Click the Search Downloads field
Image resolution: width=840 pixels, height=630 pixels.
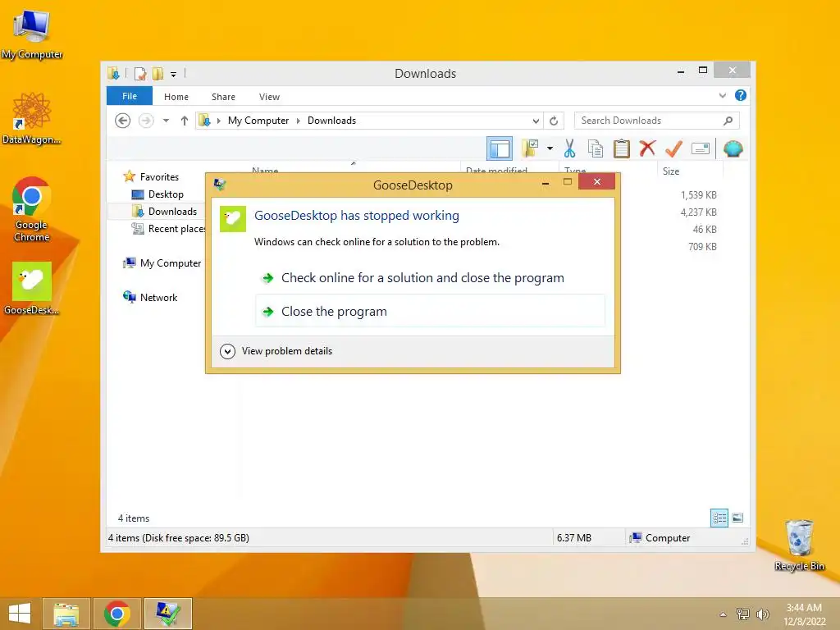657,121
